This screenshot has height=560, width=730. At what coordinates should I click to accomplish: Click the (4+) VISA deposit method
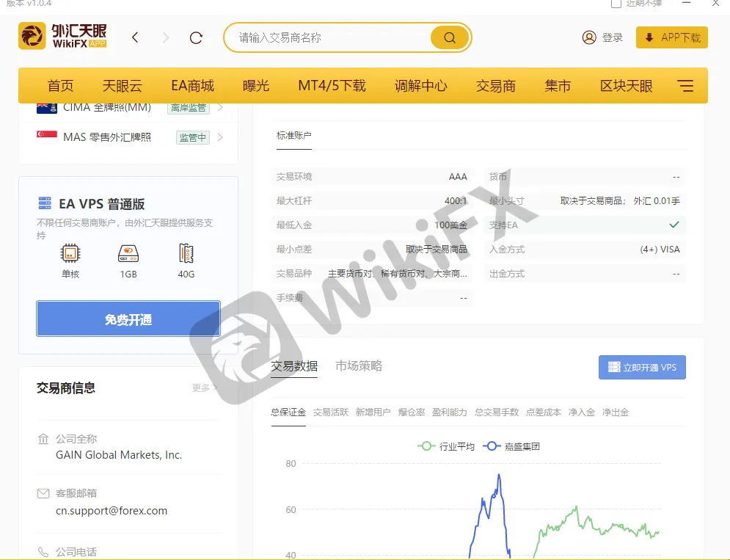pos(660,250)
